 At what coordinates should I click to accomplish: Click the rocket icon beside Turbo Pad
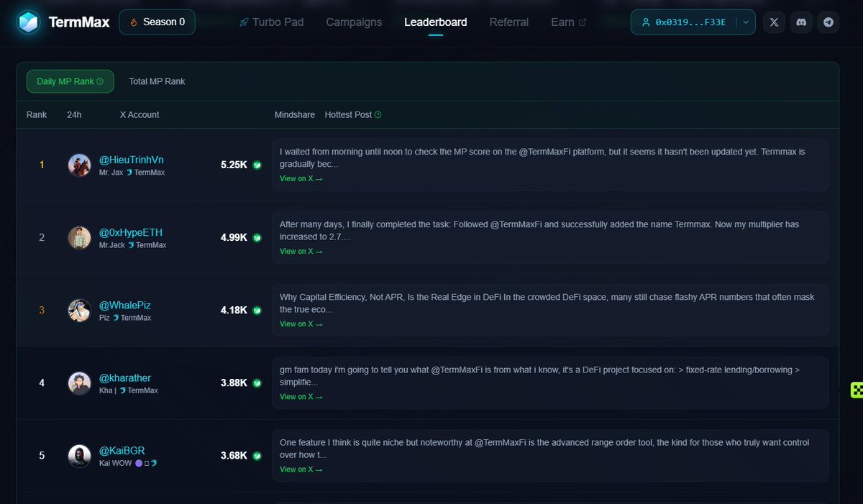click(243, 22)
